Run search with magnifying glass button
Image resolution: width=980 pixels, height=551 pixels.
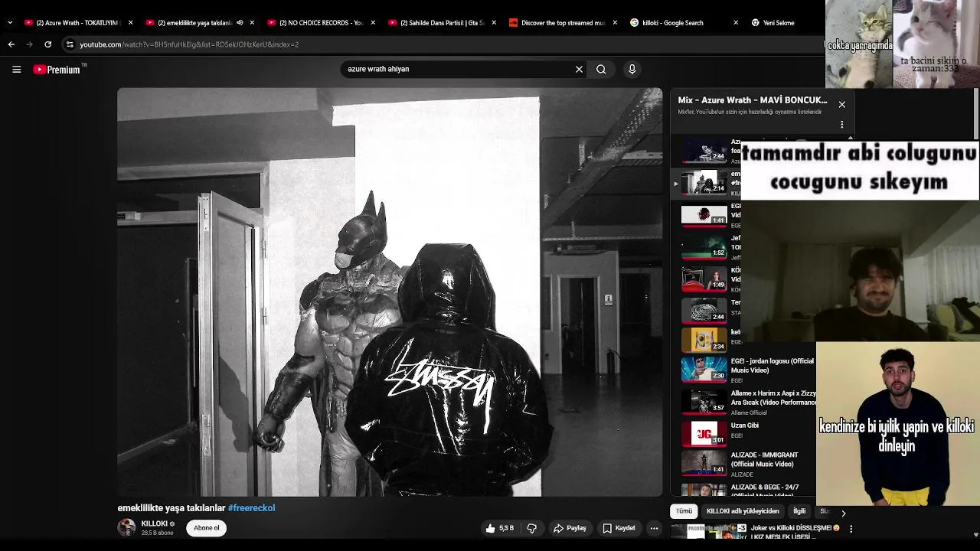[x=601, y=69]
